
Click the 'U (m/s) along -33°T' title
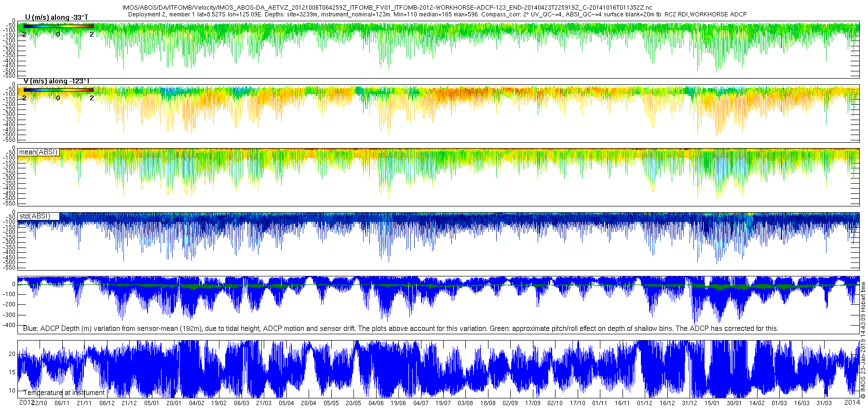pyautogui.click(x=56, y=17)
